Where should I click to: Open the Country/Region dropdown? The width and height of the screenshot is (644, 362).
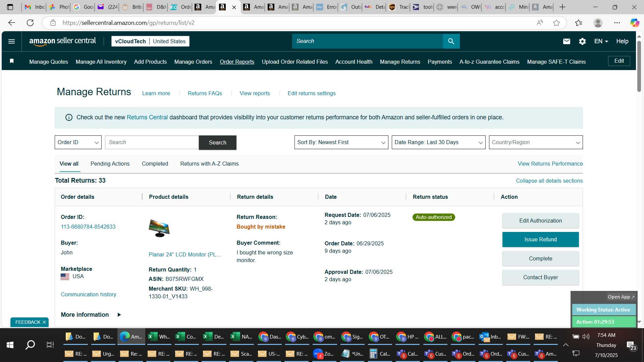(x=536, y=142)
